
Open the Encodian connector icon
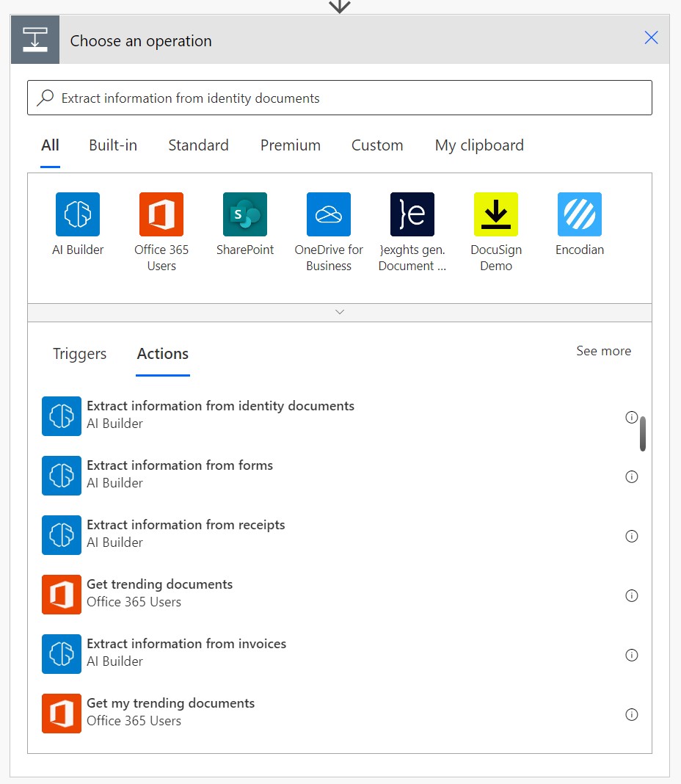(x=580, y=214)
